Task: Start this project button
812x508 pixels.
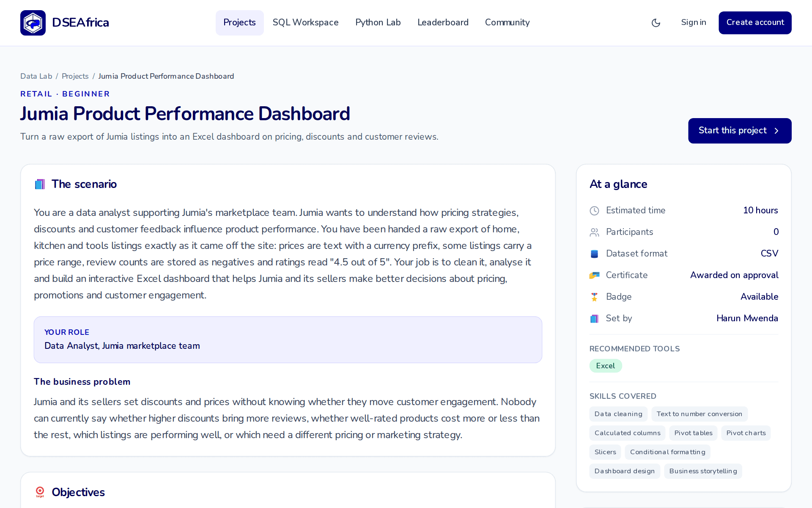Action: click(x=740, y=131)
